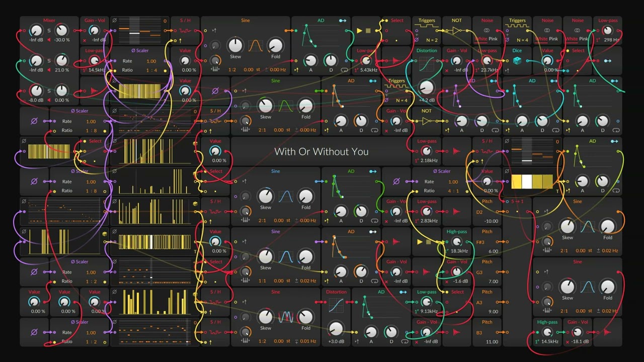Open the G3 note selector in Pitch
This screenshot has width=644, height=362.
point(479,273)
